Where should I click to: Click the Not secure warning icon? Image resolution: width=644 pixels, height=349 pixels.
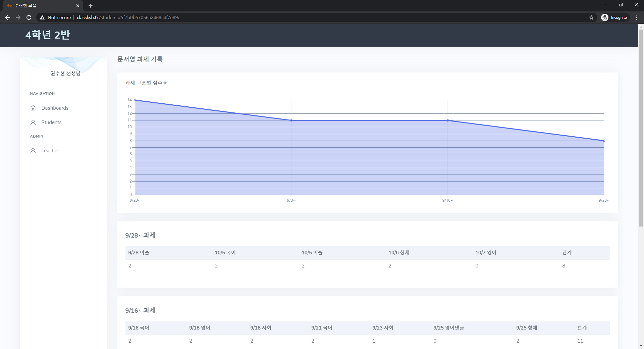coord(42,17)
